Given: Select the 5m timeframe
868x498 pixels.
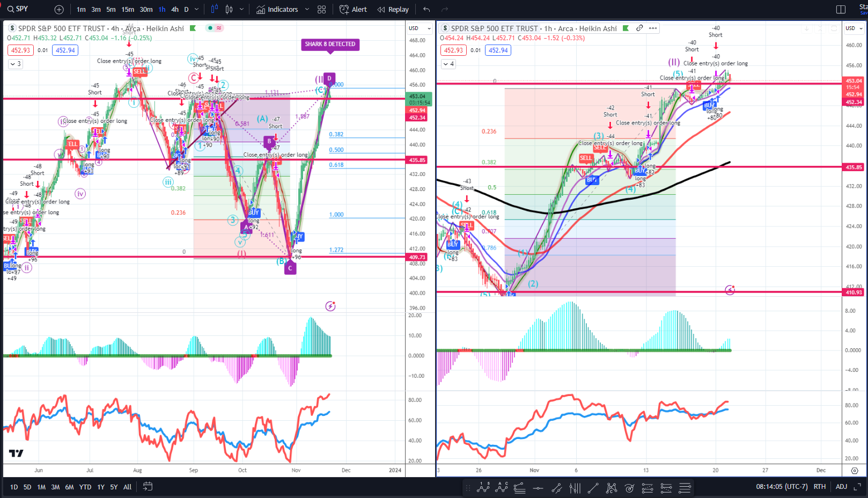Looking at the screenshot, I should [x=111, y=10].
